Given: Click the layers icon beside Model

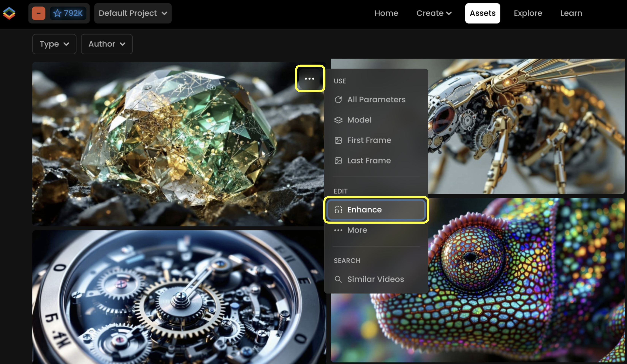Looking at the screenshot, I should point(338,120).
